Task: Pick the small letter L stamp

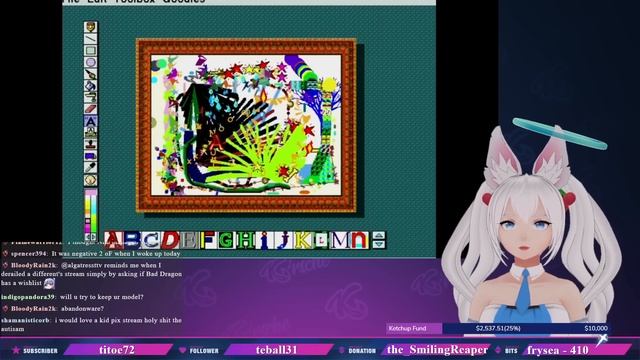Action: [321, 240]
